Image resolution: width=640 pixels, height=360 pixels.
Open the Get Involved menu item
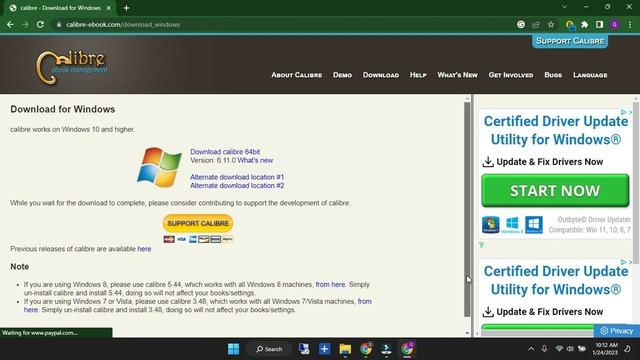tap(511, 75)
